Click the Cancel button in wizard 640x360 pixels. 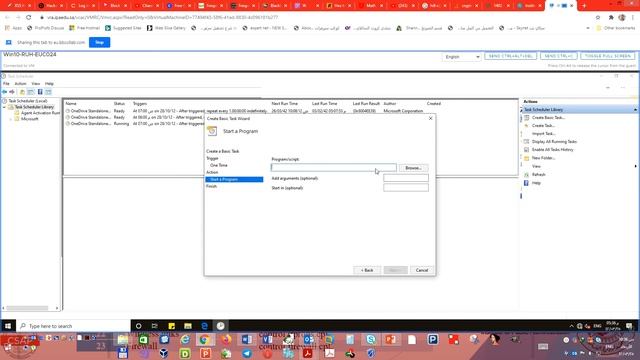pyautogui.click(x=422, y=270)
